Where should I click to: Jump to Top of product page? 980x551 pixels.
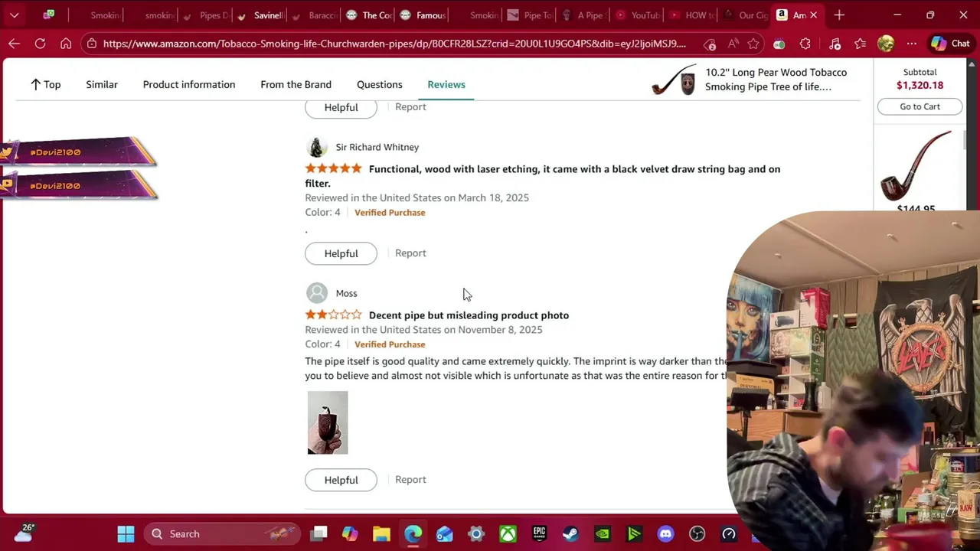(x=45, y=84)
